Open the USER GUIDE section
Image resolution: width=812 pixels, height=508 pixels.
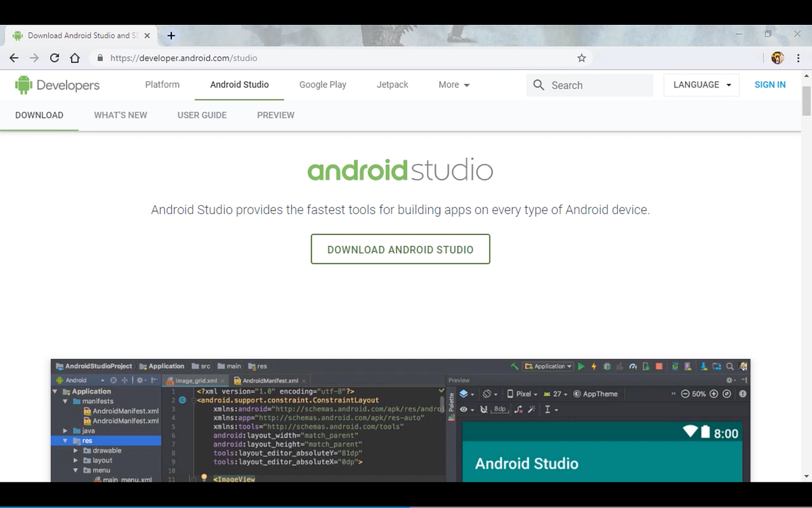pos(202,115)
